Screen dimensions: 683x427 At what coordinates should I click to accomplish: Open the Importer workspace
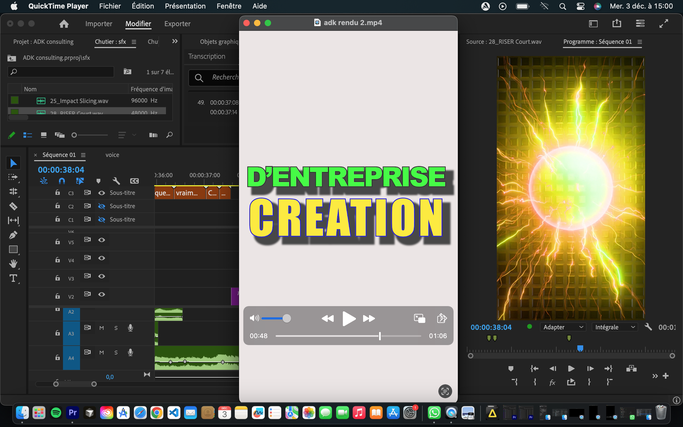98,24
